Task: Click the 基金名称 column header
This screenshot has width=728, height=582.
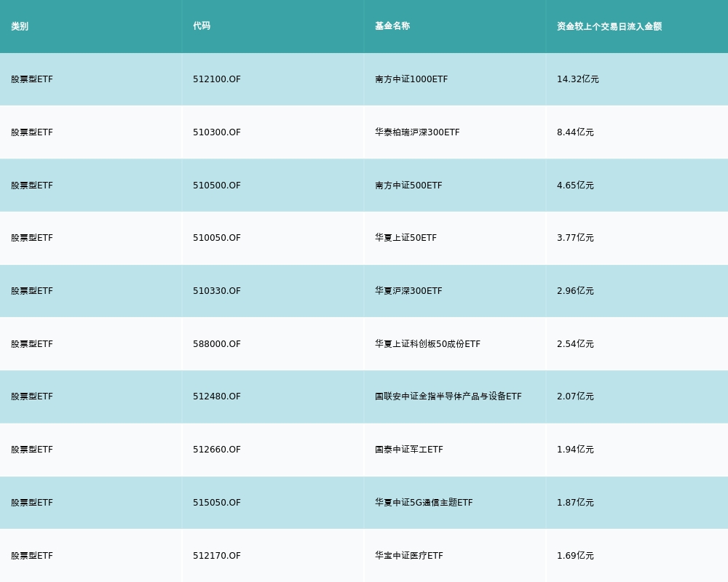Action: click(x=392, y=26)
